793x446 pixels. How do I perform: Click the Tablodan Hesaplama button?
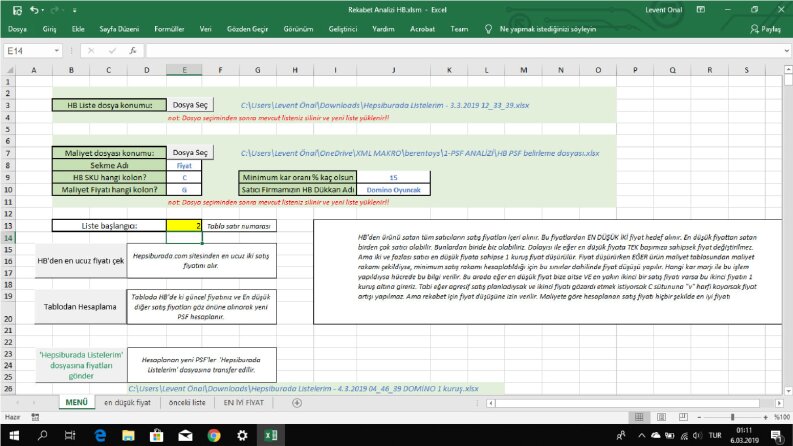(x=80, y=306)
